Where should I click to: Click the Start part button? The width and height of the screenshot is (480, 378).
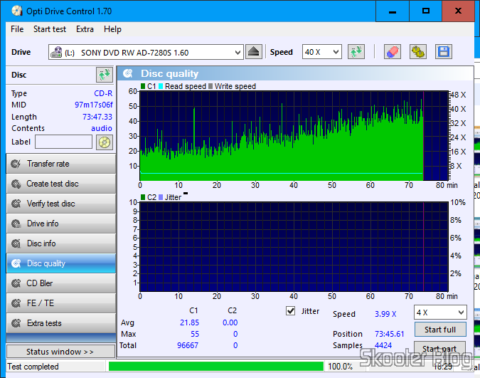440,349
